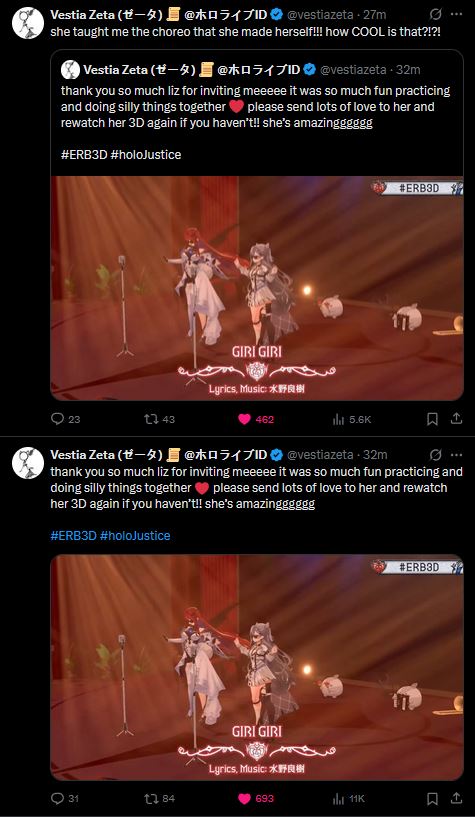Open the more options menu on the 32m tweet
Image resolution: width=475 pixels, height=817 pixels.
point(456,455)
